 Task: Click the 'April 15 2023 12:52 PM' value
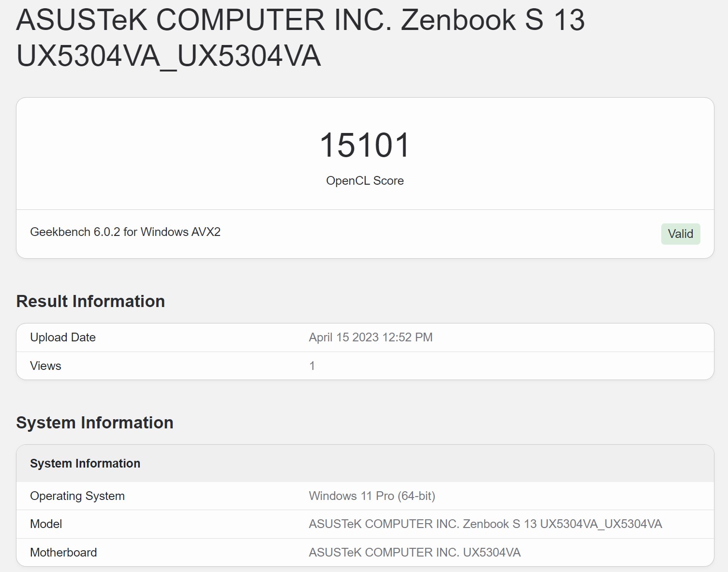(x=371, y=337)
